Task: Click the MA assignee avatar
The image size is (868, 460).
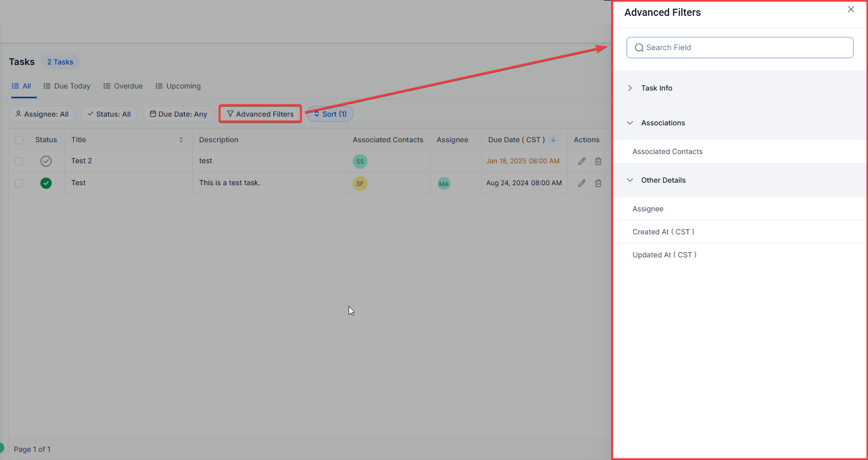Action: pos(444,184)
